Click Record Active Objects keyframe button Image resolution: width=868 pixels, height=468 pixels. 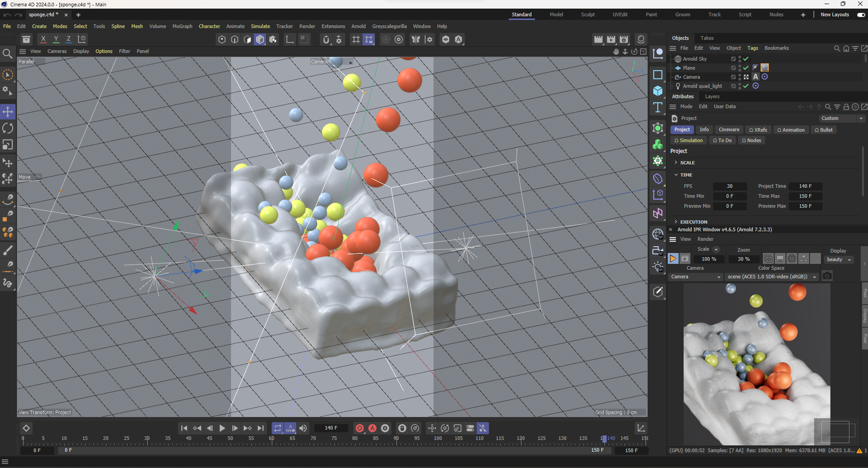click(360, 428)
